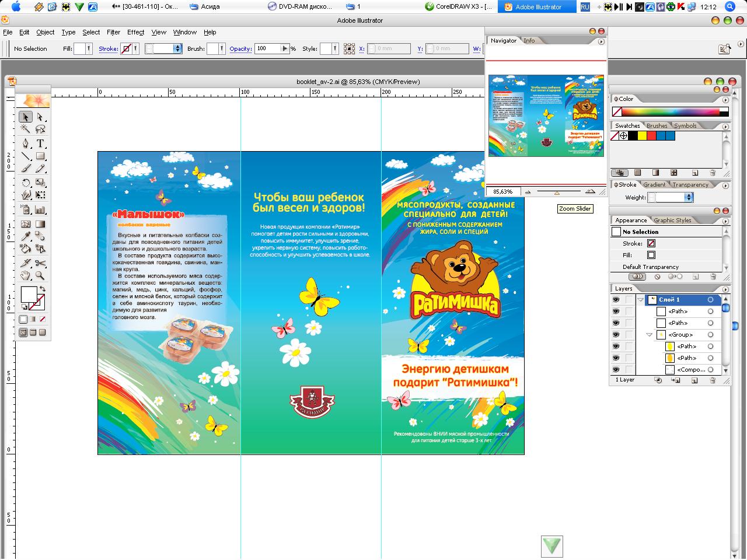Click the new swatch icon
This screenshot has height=560, width=747.
point(695,173)
